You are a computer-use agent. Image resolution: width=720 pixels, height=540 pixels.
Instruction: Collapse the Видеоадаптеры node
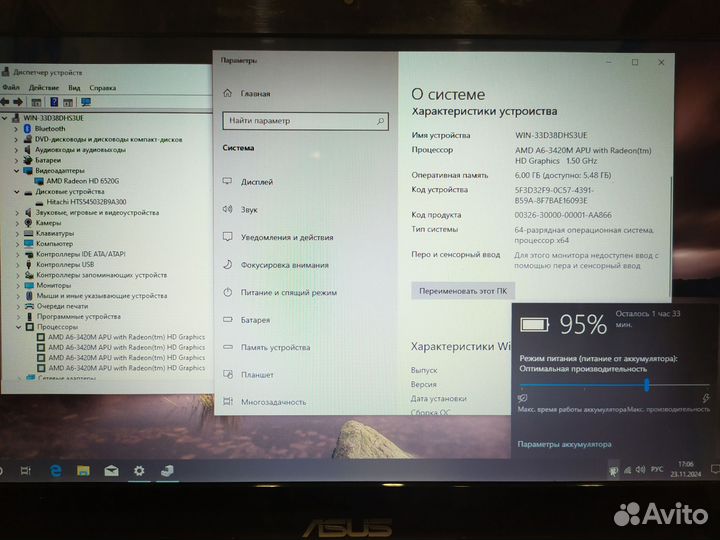point(16,171)
